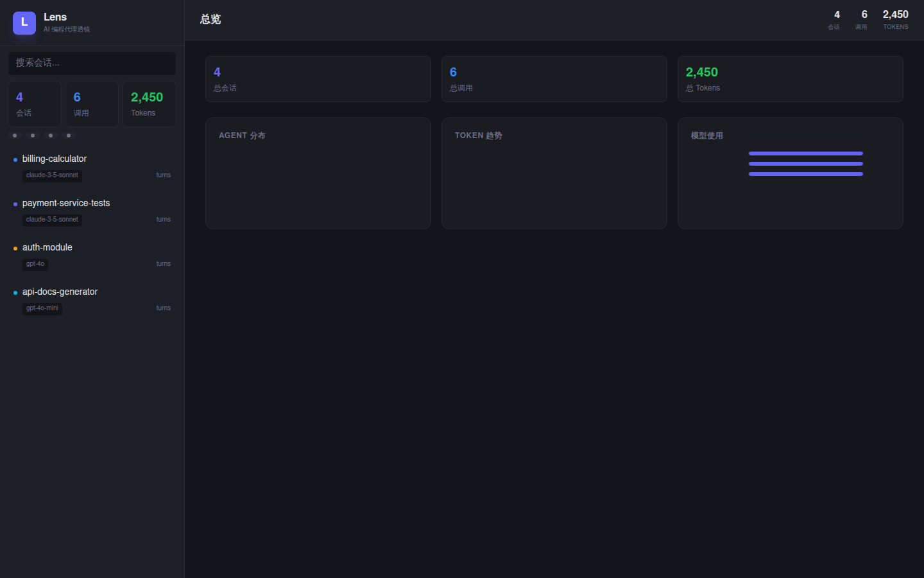Image resolution: width=924 pixels, height=578 pixels.
Task: Click the blue dot beside billing-calculator
Action: pos(15,160)
